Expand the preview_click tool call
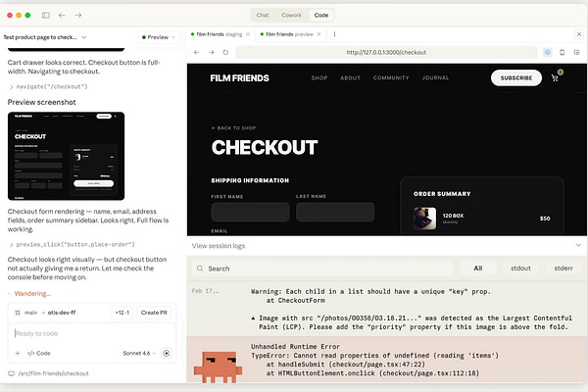588x392 pixels. pos(72,245)
